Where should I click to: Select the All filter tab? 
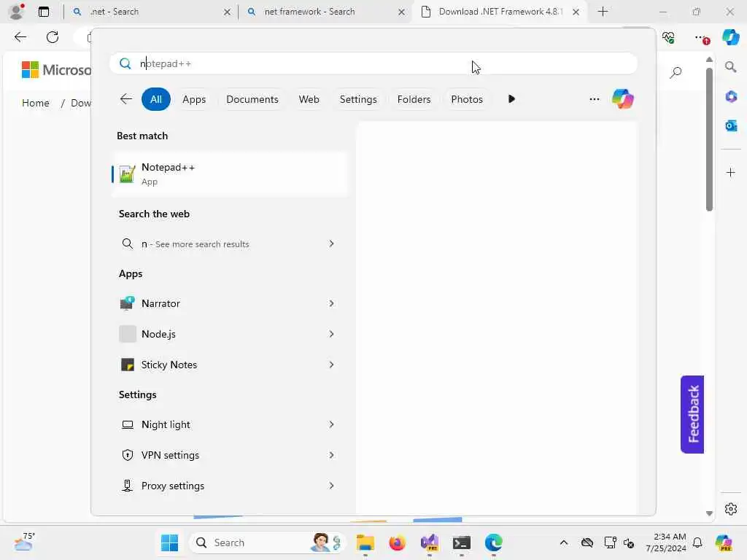click(x=156, y=99)
